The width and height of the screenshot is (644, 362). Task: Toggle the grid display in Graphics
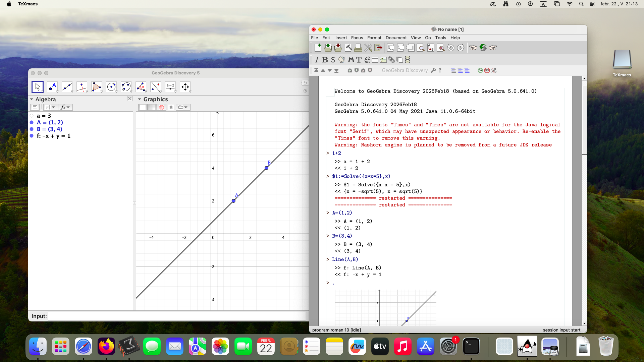[152, 107]
